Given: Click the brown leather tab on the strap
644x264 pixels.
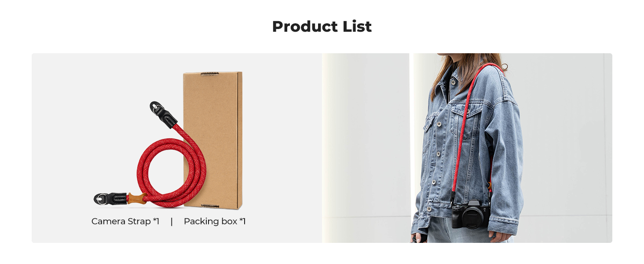Looking at the screenshot, I should point(137,199).
